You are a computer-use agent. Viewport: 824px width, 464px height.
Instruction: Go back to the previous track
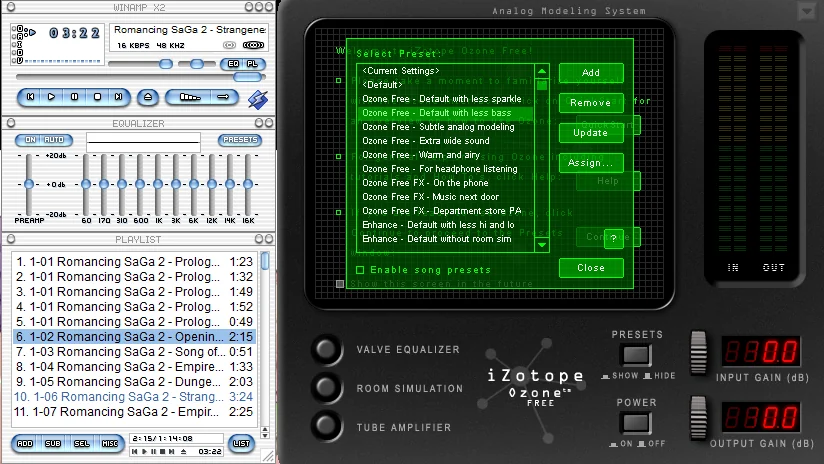pyautogui.click(x=32, y=97)
